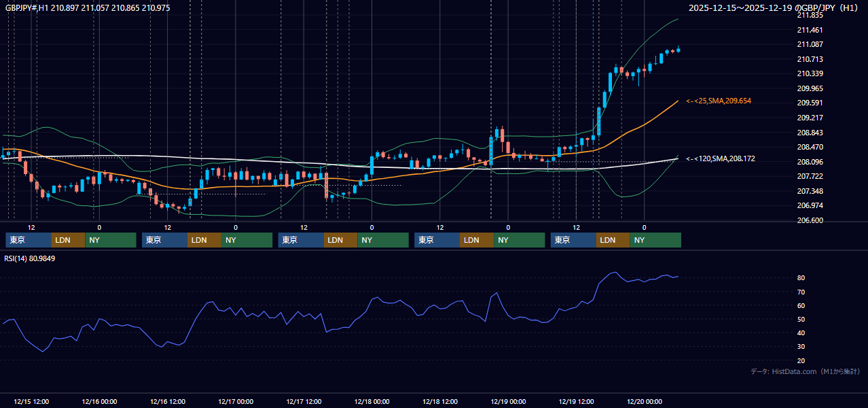The height and width of the screenshot is (408, 868).
Task: Click price label 211.461
Action: click(810, 30)
